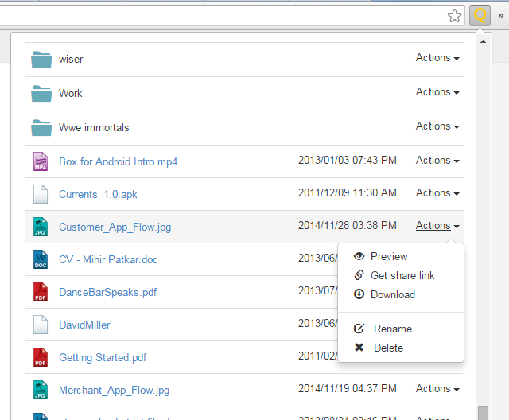Choose Preview from the Actions menu

(388, 256)
